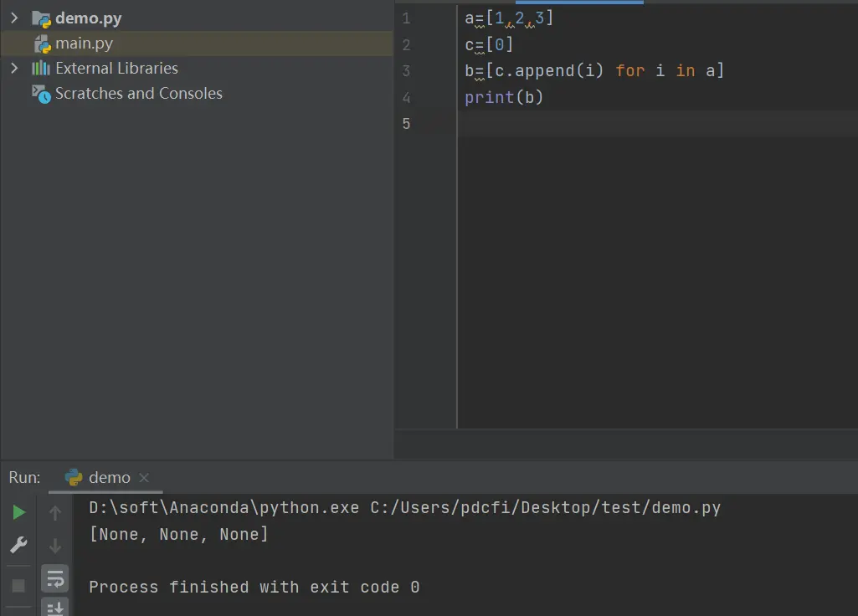Screen dimensions: 858x616
Task: Click the Stop square icon
Action: coord(18,585)
